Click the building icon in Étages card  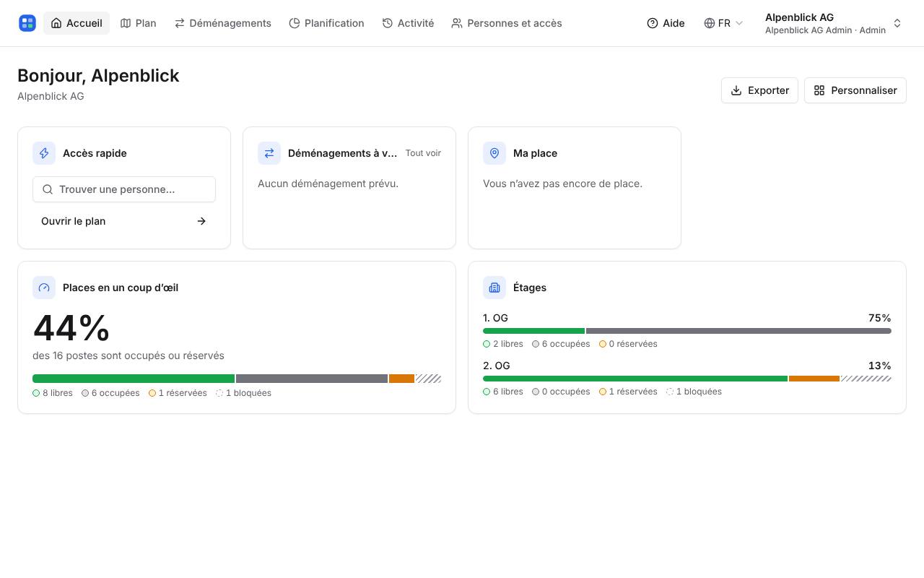[x=494, y=288]
